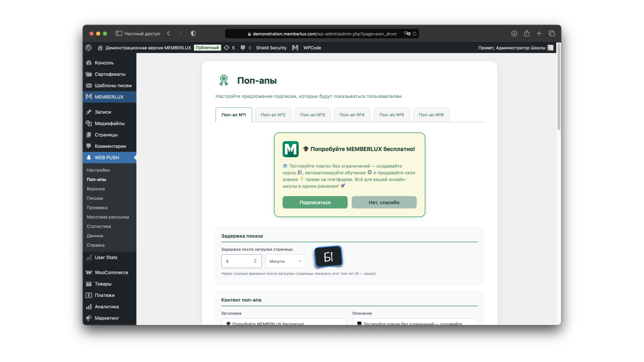Click the Нет, спасибо button
This screenshot has height=362, width=644.
(384, 202)
